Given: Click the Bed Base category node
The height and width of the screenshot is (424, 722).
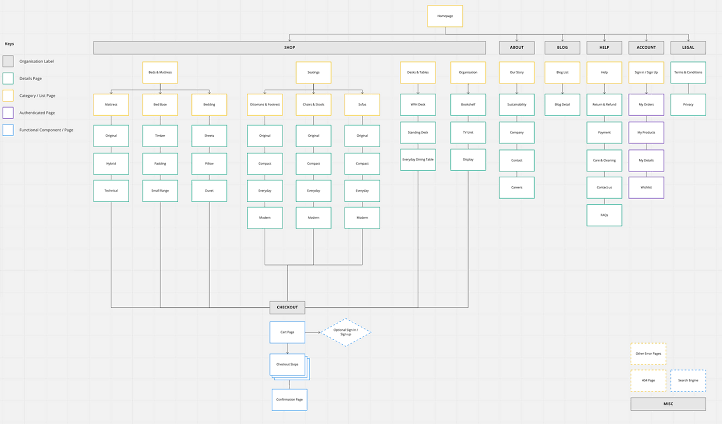Looking at the screenshot, I should pos(160,105).
